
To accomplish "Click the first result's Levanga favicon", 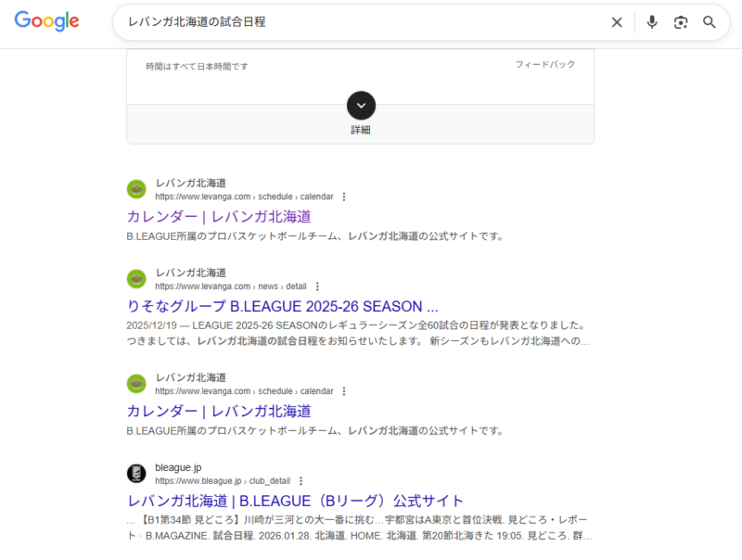I will (x=136, y=189).
